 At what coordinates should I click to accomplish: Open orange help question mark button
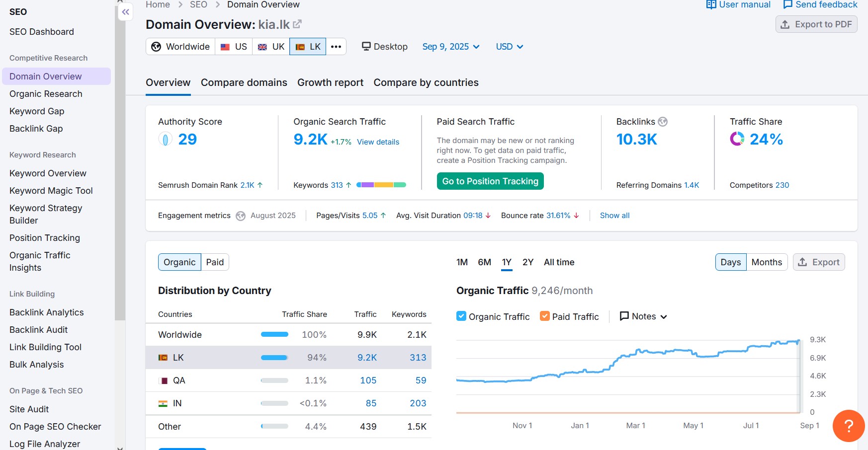[849, 426]
